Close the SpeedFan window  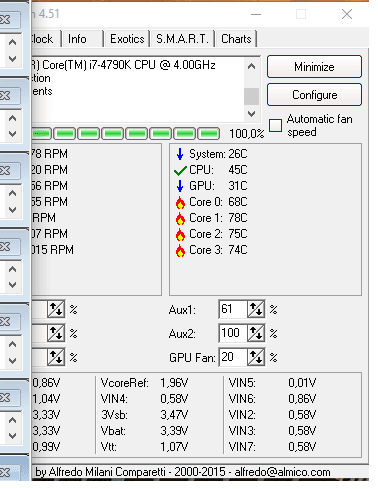tap(347, 14)
